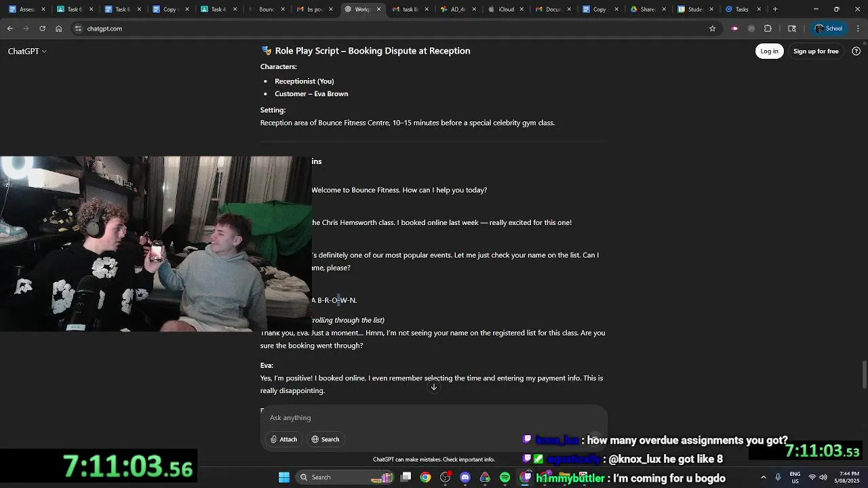The image size is (868, 488).
Task: Close the iCloud tab
Action: tap(521, 9)
